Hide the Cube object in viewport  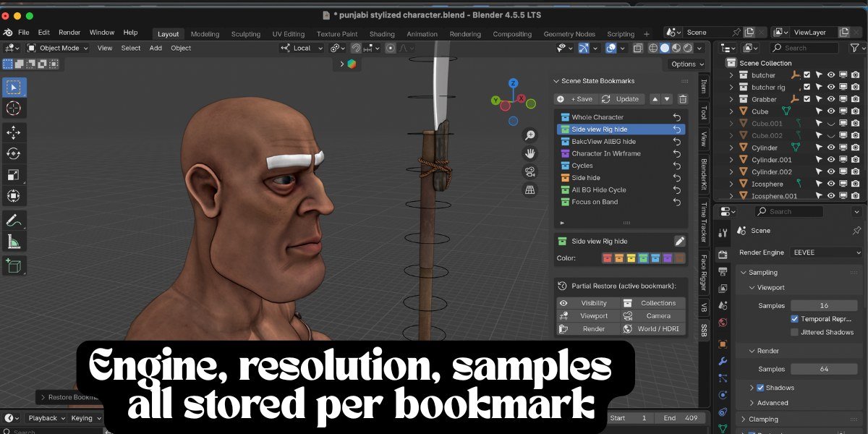point(831,111)
